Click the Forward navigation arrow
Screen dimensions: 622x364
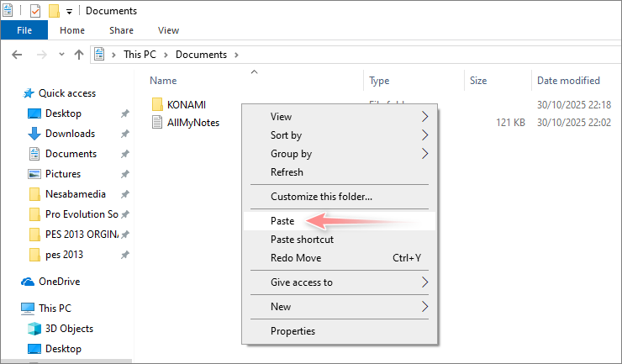[x=41, y=55]
